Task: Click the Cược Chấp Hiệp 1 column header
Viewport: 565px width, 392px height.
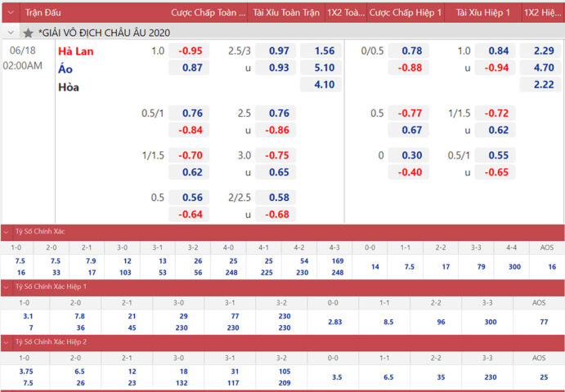Action: pyautogui.click(x=406, y=13)
